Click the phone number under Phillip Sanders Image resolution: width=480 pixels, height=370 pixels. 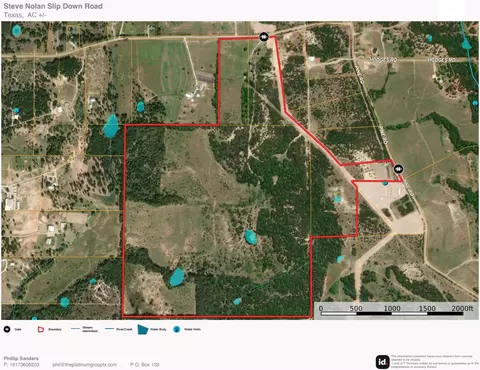point(21,365)
